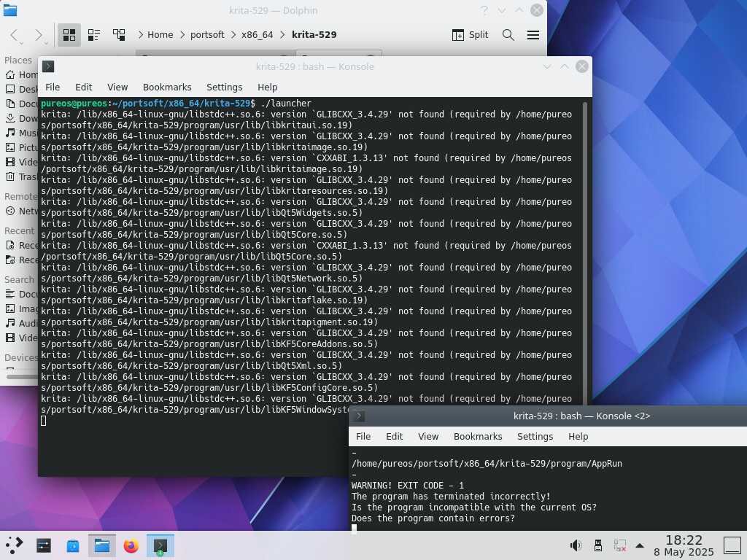The height and width of the screenshot is (560, 747).
Task: Open Help menu in Konsole <2> window
Action: click(578, 436)
